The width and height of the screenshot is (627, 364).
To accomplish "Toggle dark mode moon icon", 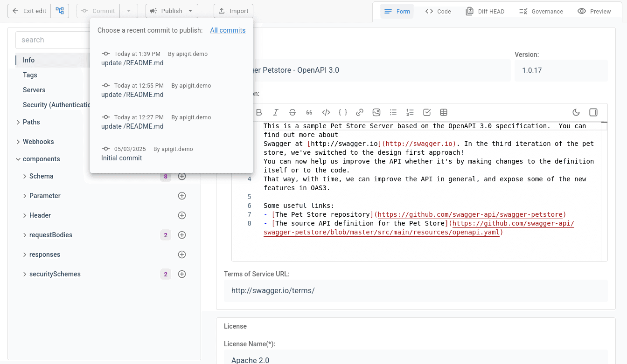I will click(x=576, y=112).
